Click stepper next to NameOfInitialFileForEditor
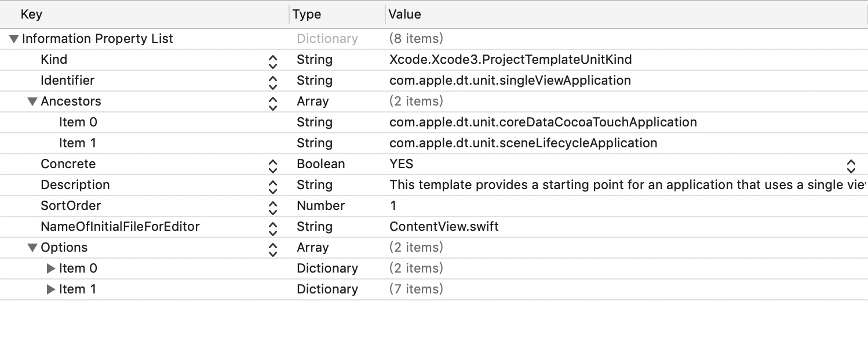Viewport: 868px width, 341px height. 273,227
